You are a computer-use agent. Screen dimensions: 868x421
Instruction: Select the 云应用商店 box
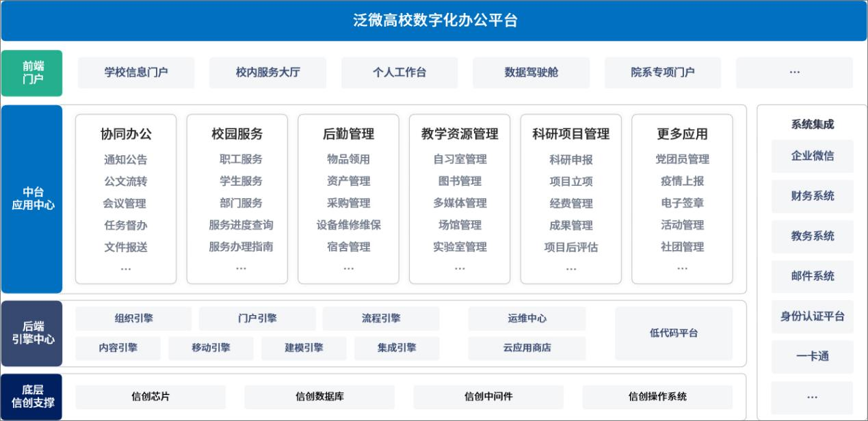tap(527, 348)
